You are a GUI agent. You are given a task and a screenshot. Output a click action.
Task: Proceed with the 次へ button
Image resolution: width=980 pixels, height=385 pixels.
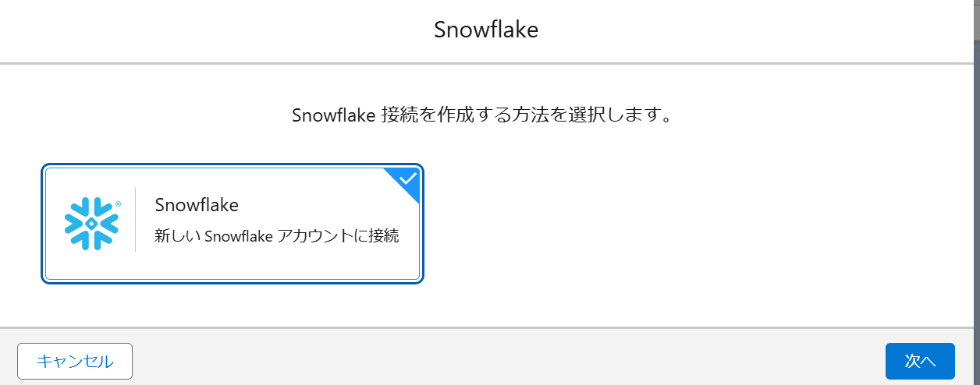coord(919,361)
